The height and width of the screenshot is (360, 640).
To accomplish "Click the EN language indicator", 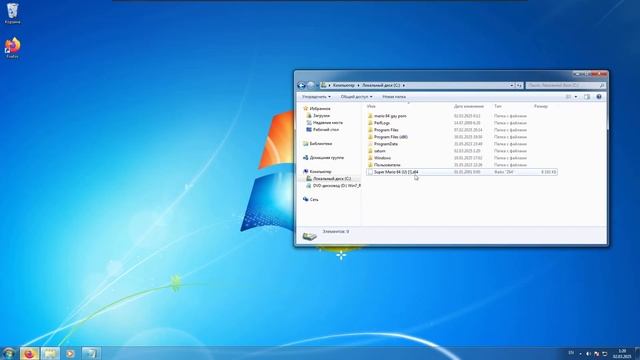I will point(571,353).
